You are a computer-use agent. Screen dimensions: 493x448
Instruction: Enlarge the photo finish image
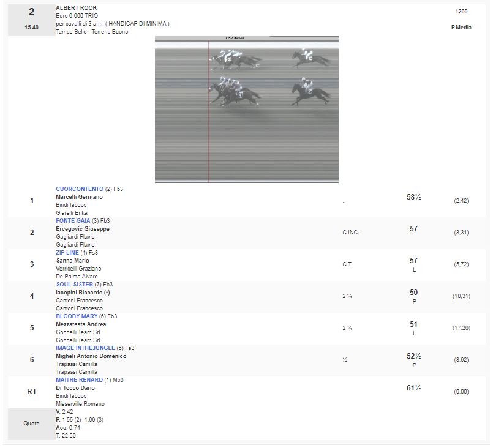click(246, 109)
